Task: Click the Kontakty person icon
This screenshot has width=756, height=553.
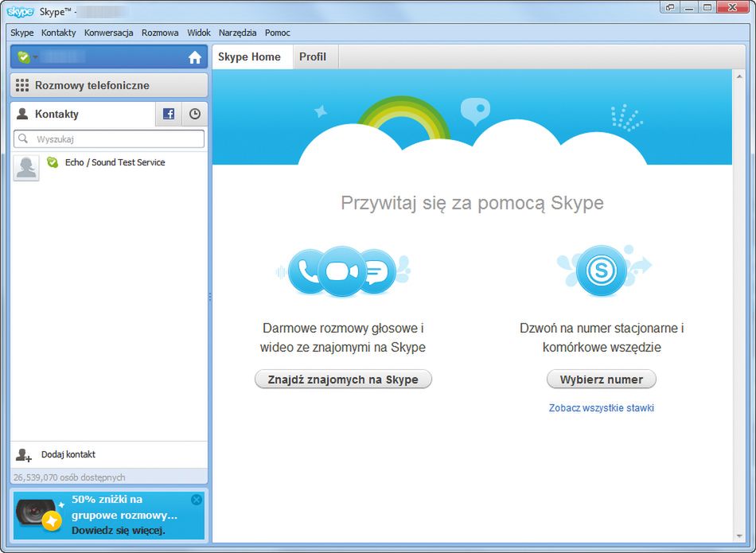Action: pos(22,114)
